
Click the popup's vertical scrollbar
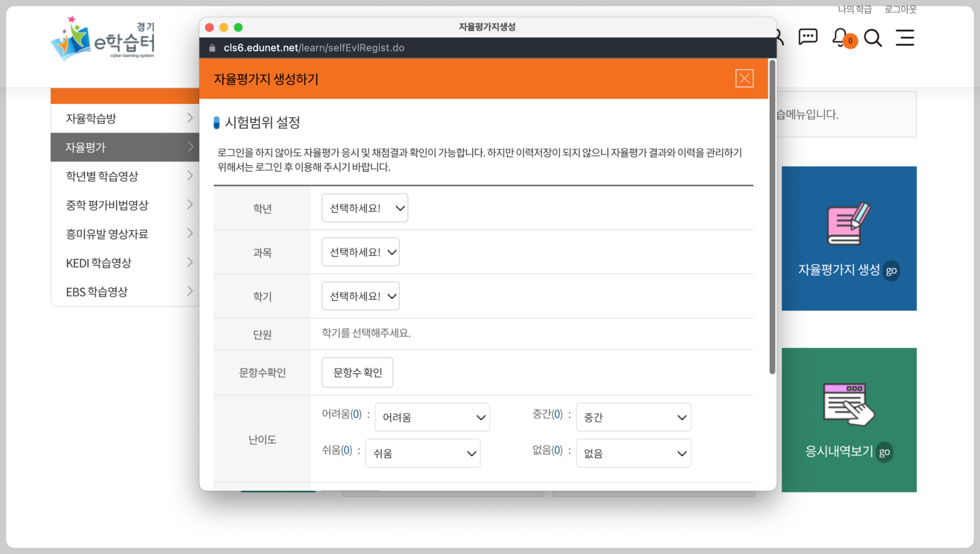click(x=772, y=217)
